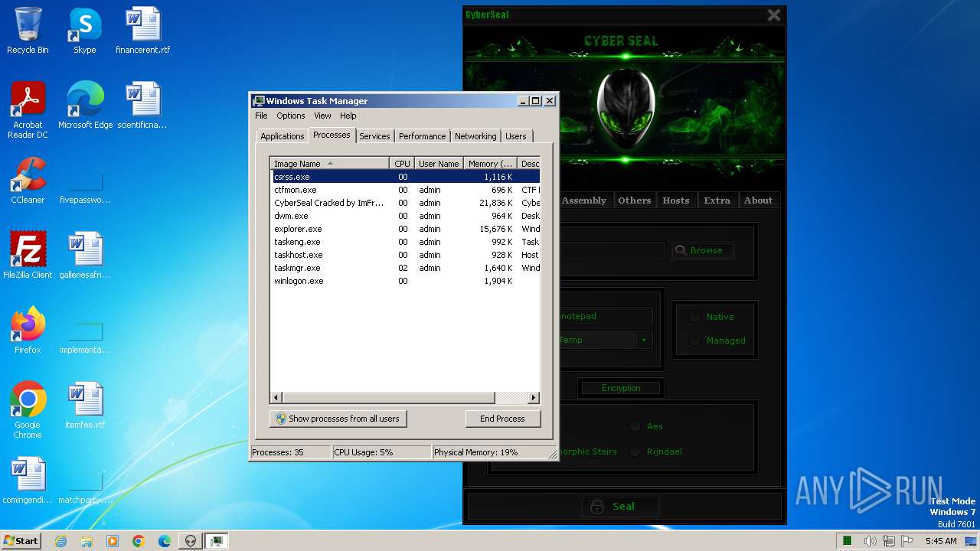The height and width of the screenshot is (551, 980).
Task: Switch to the Services tab
Action: click(x=374, y=136)
